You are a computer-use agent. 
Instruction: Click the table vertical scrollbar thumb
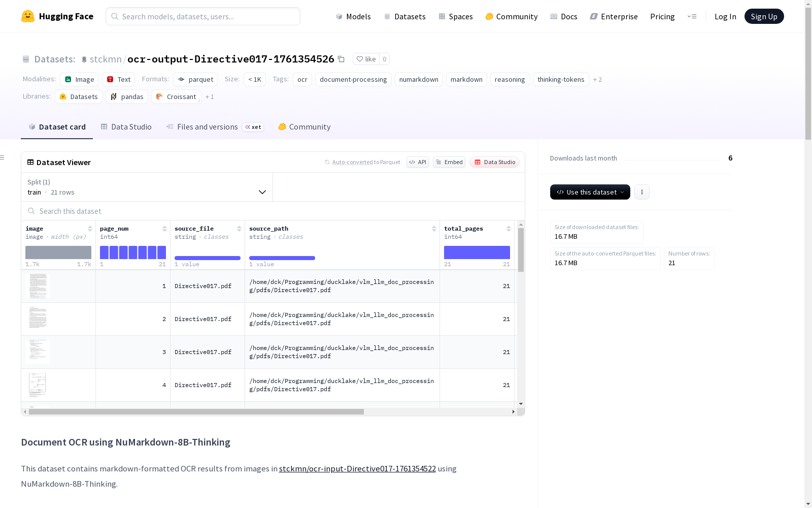point(521,250)
